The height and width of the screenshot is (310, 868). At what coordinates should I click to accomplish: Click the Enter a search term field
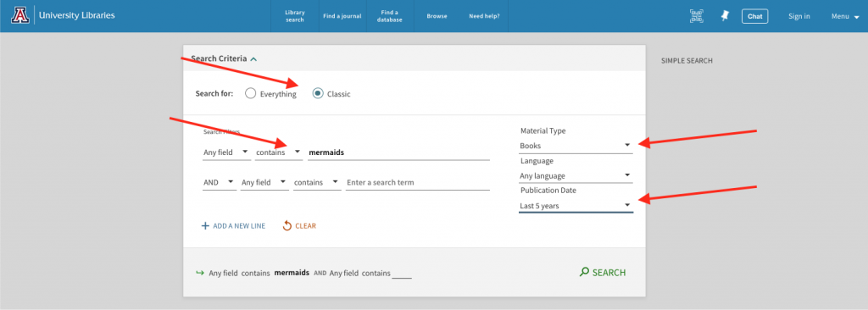point(417,182)
